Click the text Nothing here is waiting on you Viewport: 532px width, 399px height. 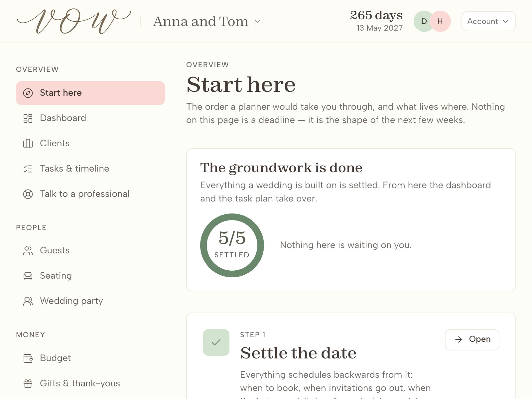[x=346, y=245]
